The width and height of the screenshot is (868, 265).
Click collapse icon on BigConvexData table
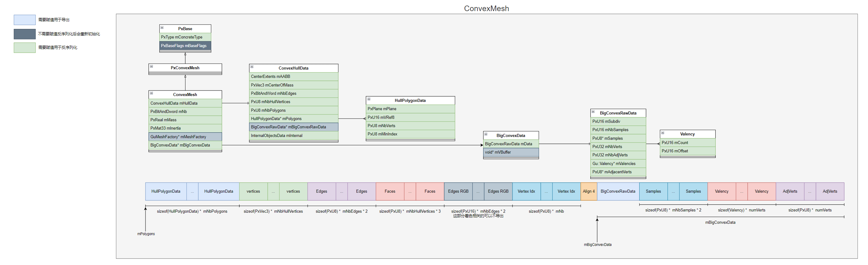pyautogui.click(x=486, y=135)
